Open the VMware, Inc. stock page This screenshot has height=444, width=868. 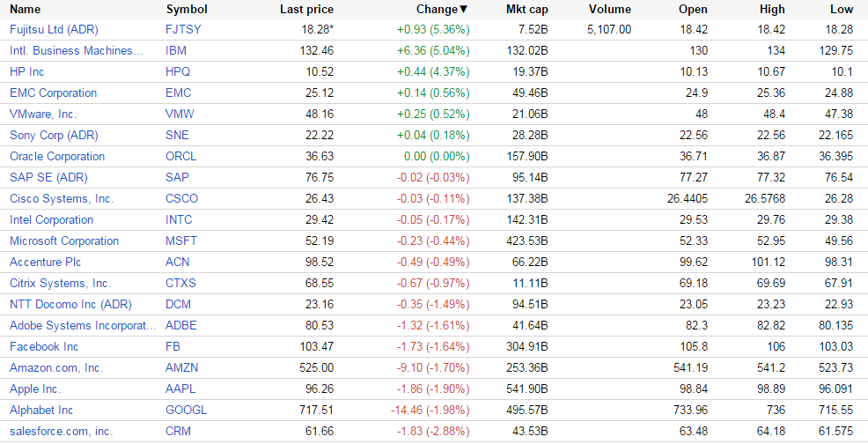pos(43,114)
